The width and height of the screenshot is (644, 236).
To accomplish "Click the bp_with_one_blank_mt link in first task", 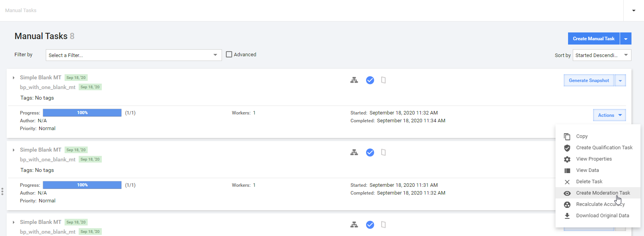I will coord(48,87).
